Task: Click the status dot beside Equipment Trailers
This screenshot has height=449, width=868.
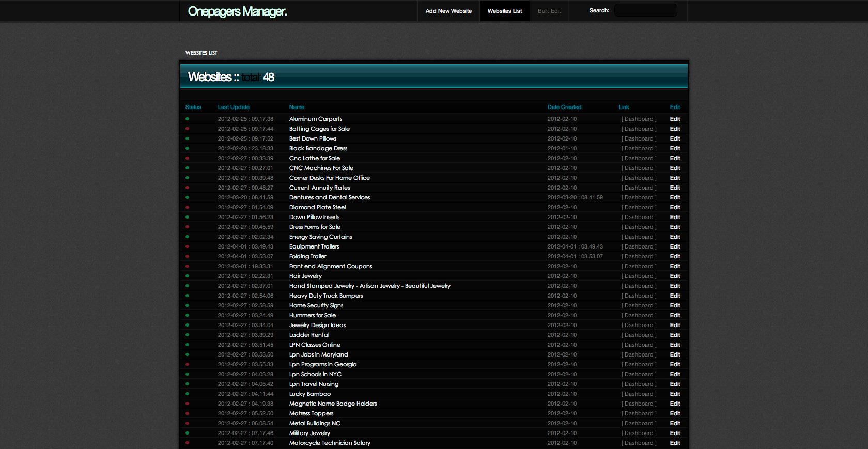Action: point(187,246)
